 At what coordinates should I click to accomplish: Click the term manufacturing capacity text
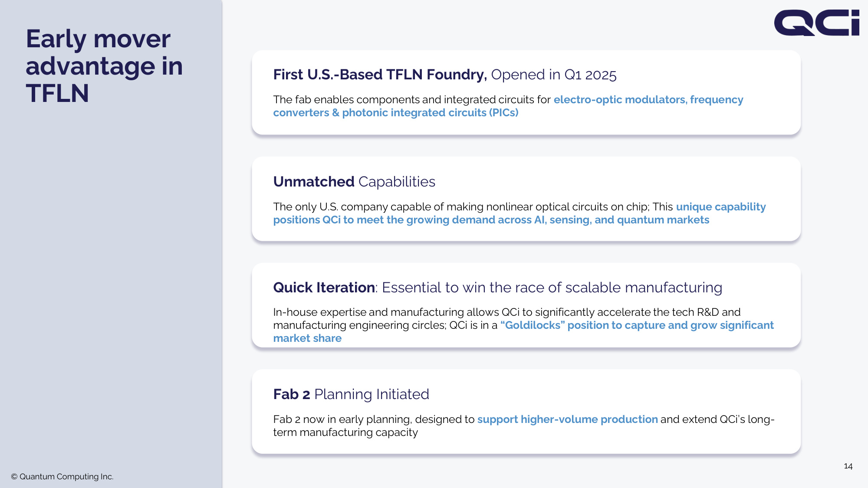point(345,432)
